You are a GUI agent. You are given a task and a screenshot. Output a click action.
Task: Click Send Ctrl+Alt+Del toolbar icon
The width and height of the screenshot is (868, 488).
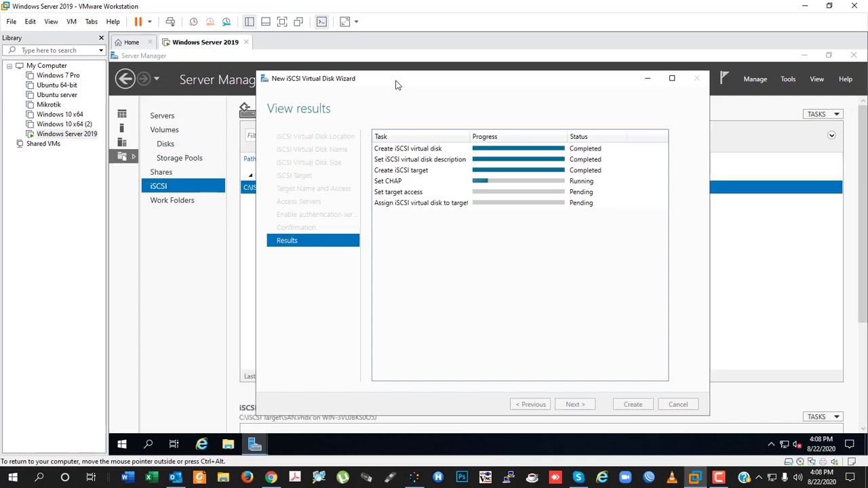(x=170, y=22)
